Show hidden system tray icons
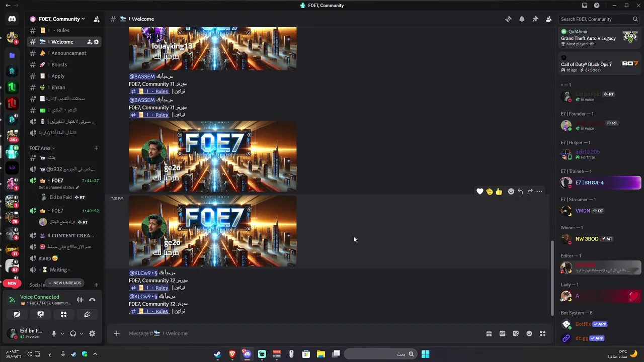Screen dimensions: 644x362 [95, 354]
